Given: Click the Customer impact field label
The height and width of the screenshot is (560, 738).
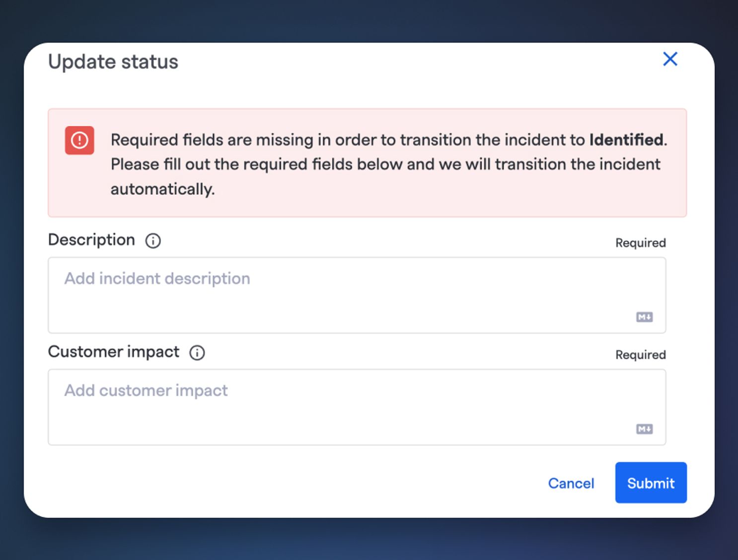Looking at the screenshot, I should click(x=114, y=351).
